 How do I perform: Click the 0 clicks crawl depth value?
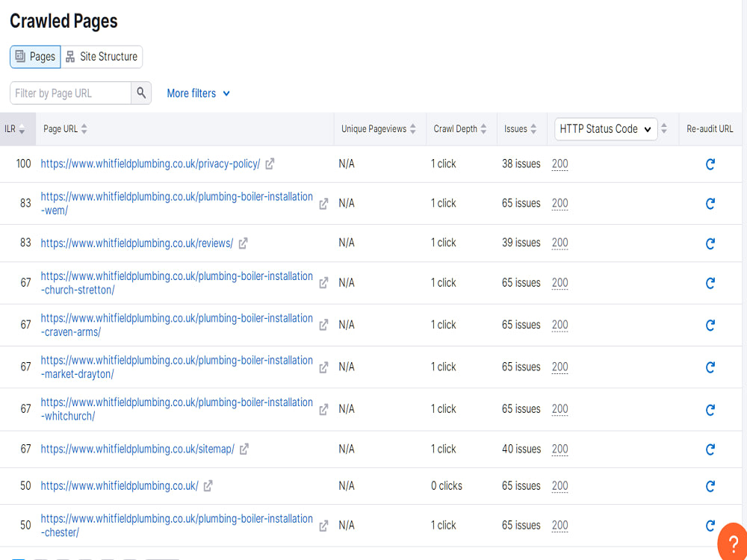[x=447, y=486]
